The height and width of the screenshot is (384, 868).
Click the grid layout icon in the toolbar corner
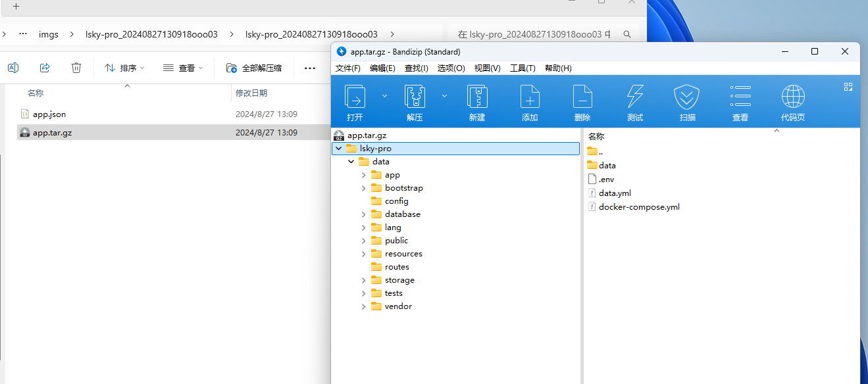[848, 86]
